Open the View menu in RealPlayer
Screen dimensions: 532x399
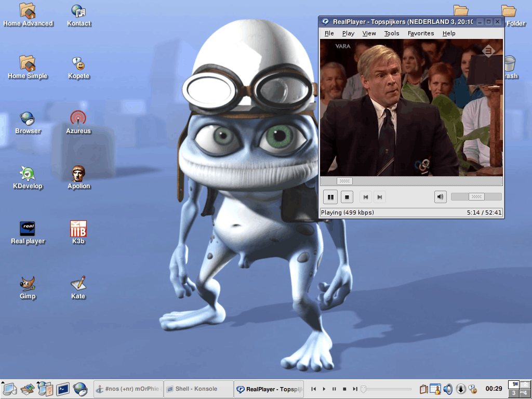point(369,33)
